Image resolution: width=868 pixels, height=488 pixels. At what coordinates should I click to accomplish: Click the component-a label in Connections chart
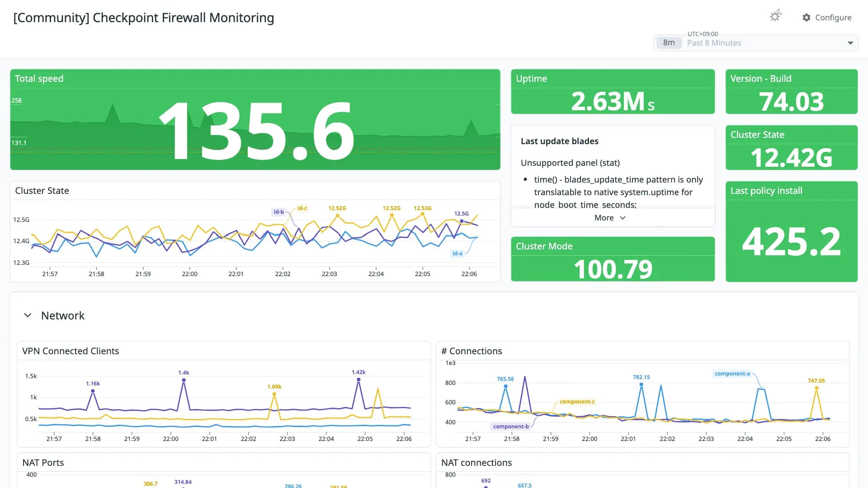click(732, 374)
